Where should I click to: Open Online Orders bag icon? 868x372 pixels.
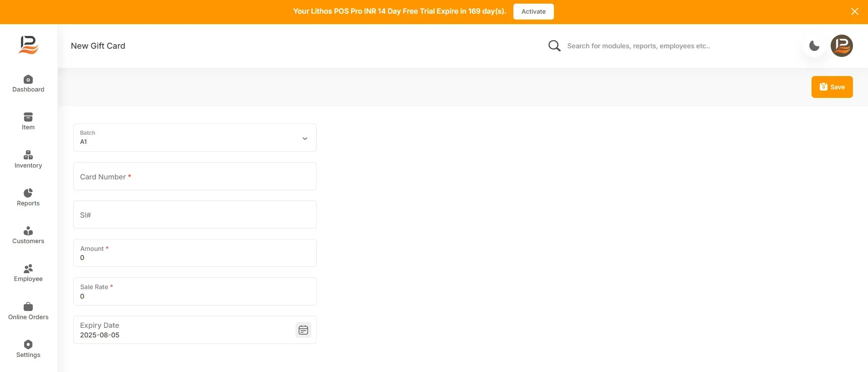[28, 306]
